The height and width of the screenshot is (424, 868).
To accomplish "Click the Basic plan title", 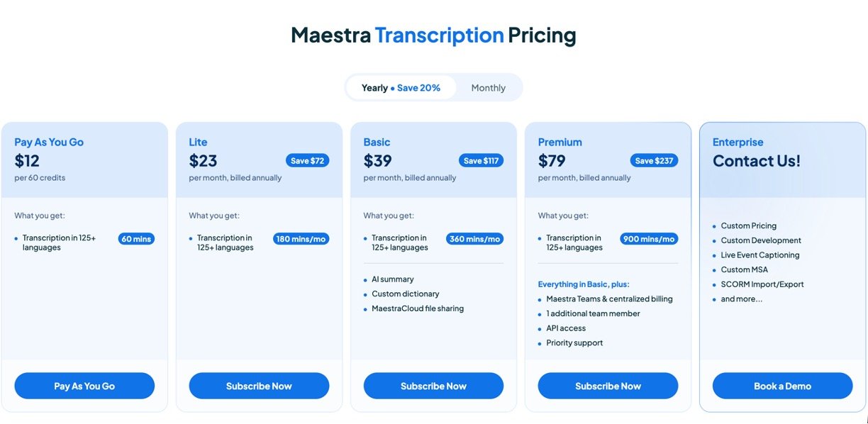I will 377,142.
